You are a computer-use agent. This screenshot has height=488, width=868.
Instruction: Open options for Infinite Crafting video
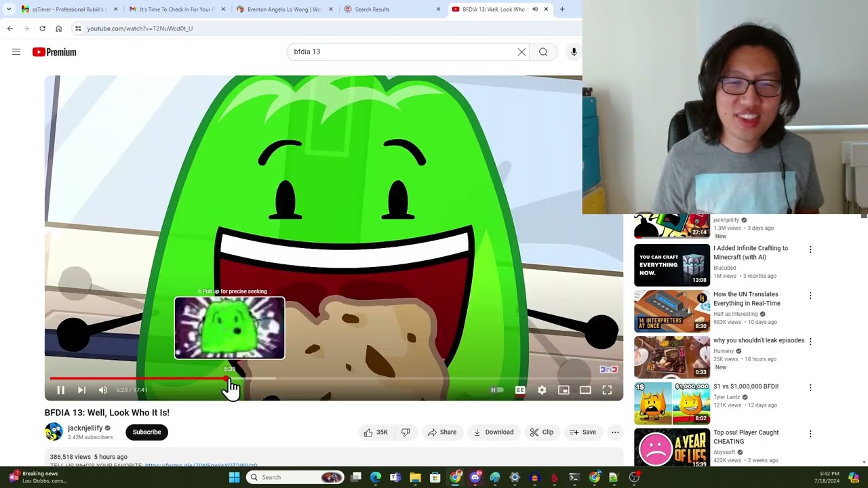tap(810, 249)
